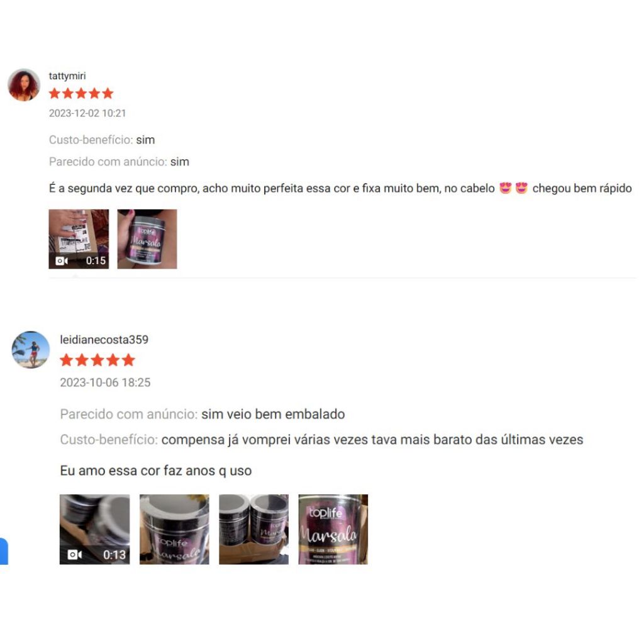Click the blue tab at left edge
This screenshot has height=644, width=644.
pyautogui.click(x=4, y=551)
